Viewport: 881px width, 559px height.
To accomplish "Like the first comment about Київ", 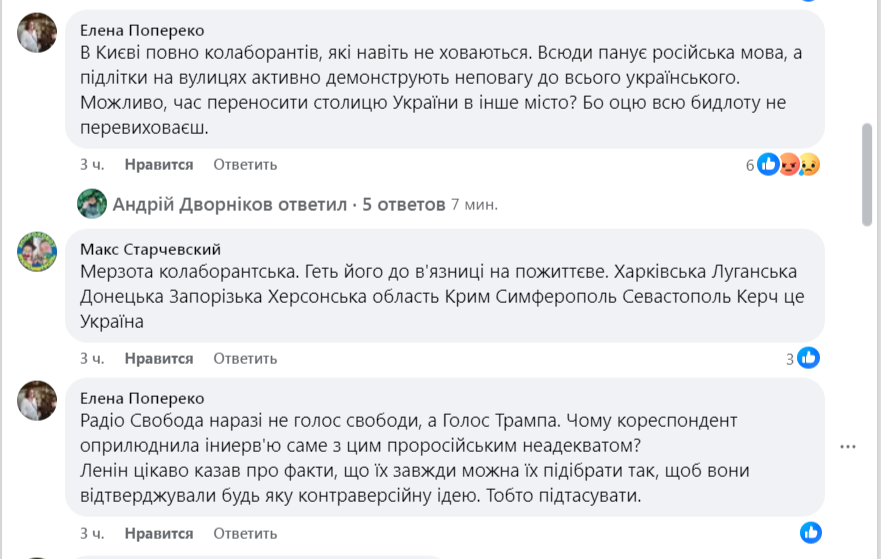I will point(158,164).
